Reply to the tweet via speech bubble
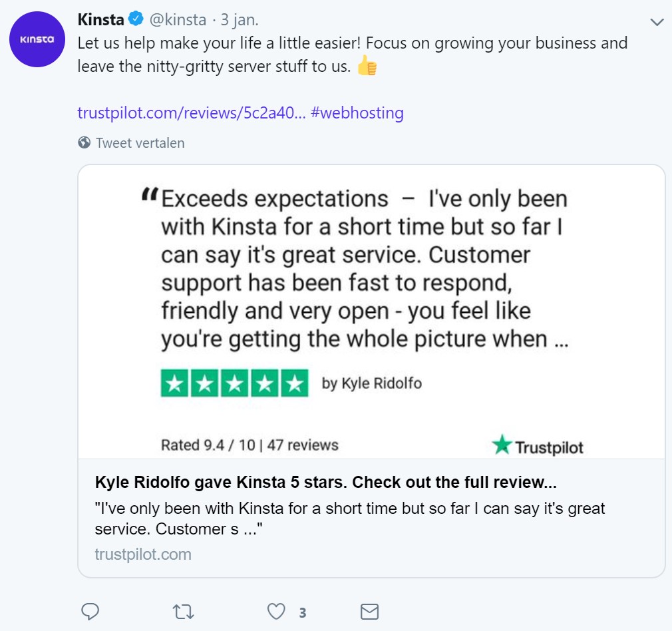The width and height of the screenshot is (672, 631). pyautogui.click(x=90, y=611)
